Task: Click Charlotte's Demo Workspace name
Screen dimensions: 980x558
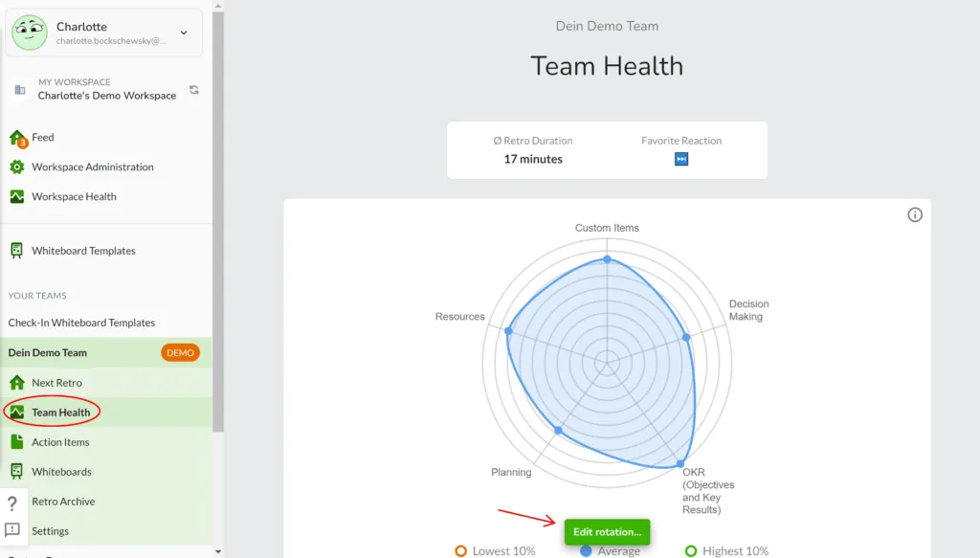Action: coord(107,96)
